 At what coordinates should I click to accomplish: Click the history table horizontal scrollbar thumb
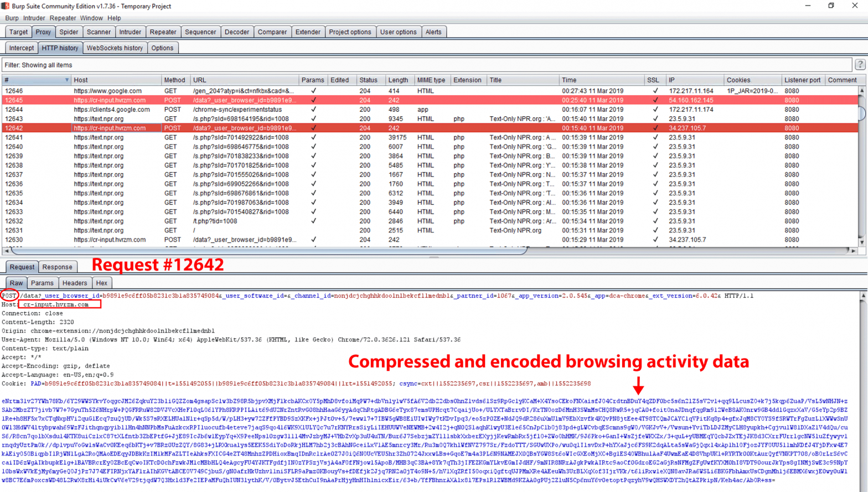tap(268, 251)
